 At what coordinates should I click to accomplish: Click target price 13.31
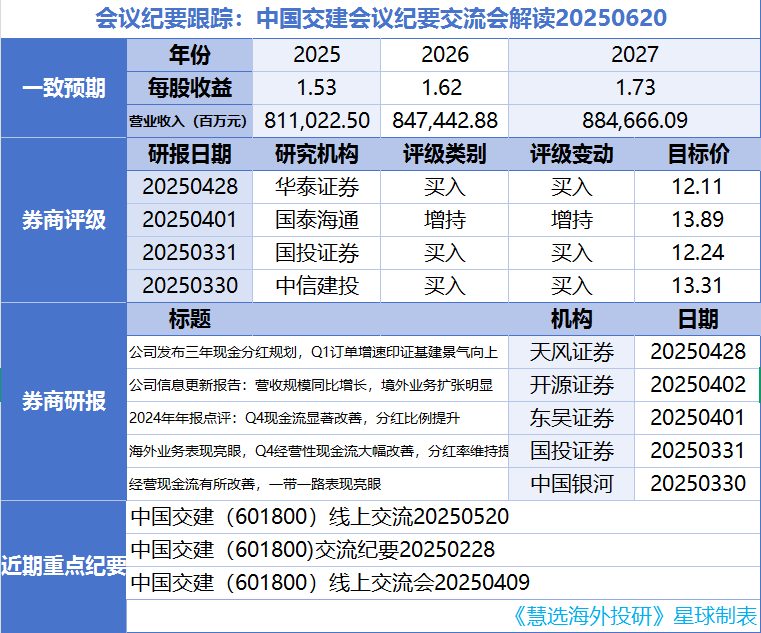tap(698, 286)
